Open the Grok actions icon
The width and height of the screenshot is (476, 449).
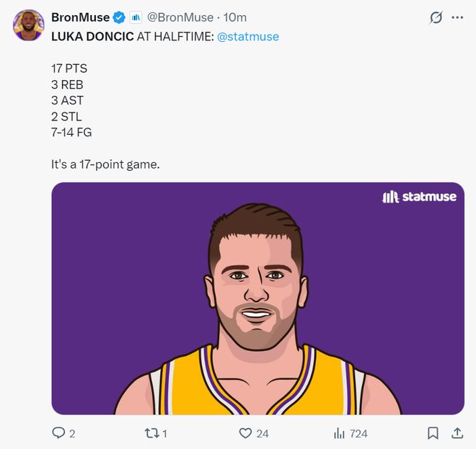436,17
